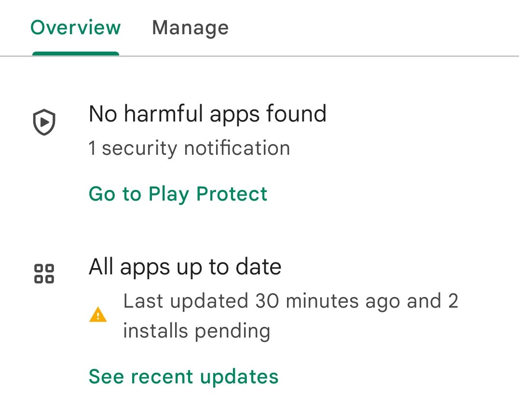The width and height of the screenshot is (519, 420).
Task: Switch to the Manage tab
Action: click(x=190, y=27)
